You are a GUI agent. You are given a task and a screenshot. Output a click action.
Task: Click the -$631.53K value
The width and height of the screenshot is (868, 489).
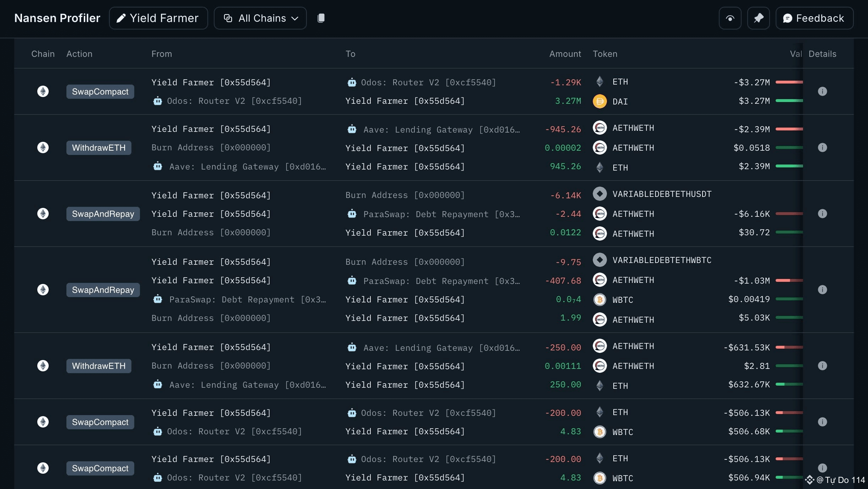click(x=747, y=347)
